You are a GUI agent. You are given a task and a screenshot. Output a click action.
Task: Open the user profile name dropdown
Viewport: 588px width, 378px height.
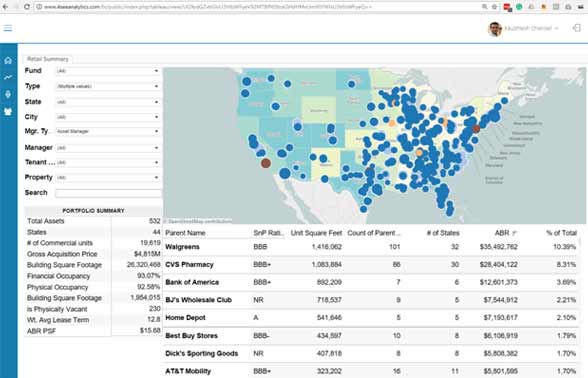click(531, 28)
